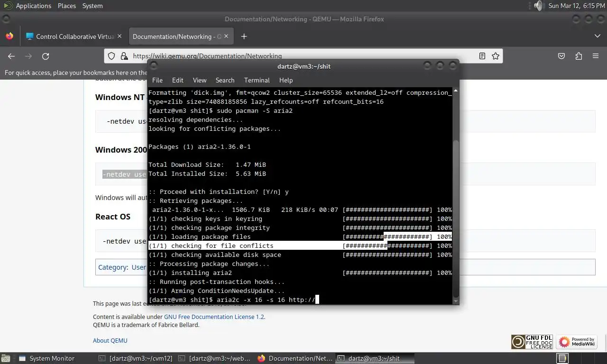
Task: Select dartz@vm3:~/shit terminal taskbar entry
Action: [x=375, y=358]
